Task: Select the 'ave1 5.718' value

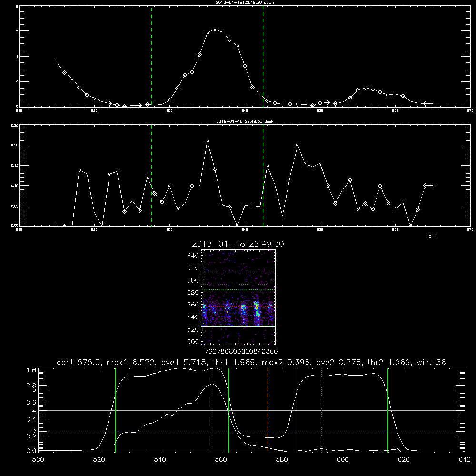Action: [x=184, y=362]
